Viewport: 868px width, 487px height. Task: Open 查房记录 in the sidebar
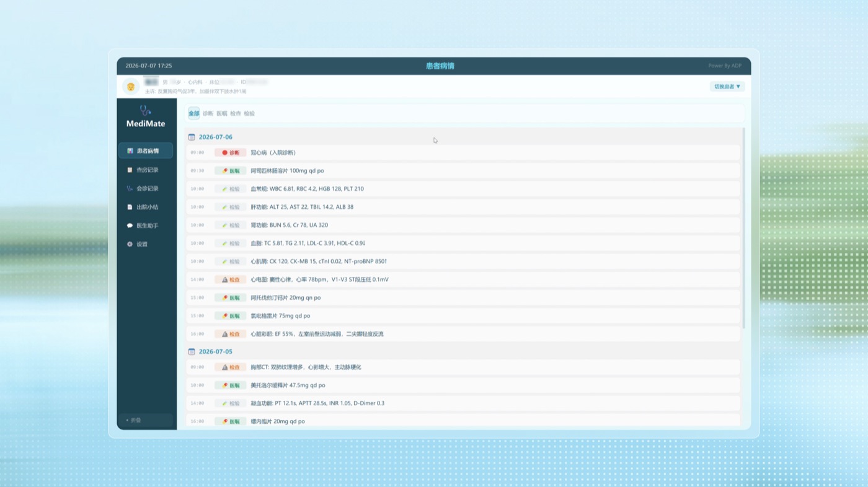click(146, 170)
